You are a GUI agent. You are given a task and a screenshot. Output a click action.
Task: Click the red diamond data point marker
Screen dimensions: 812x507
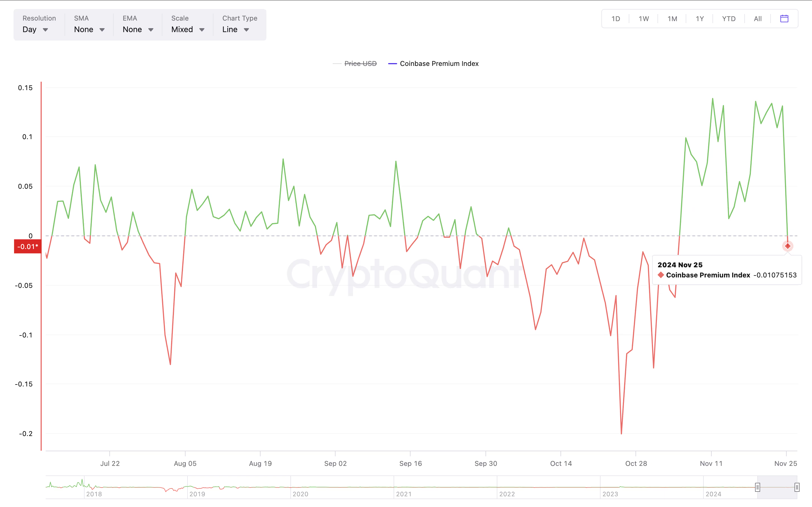tap(787, 246)
